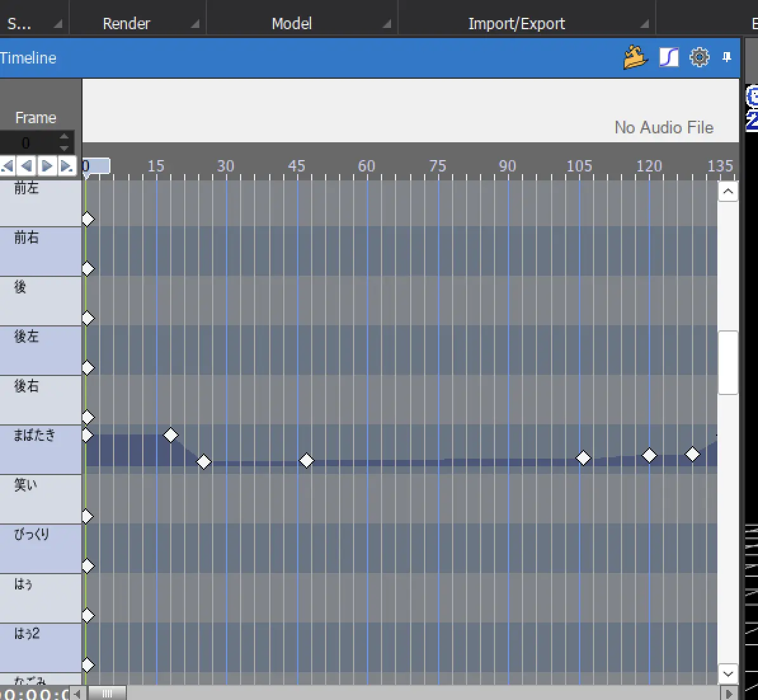Switch to the Render tab

(x=127, y=24)
